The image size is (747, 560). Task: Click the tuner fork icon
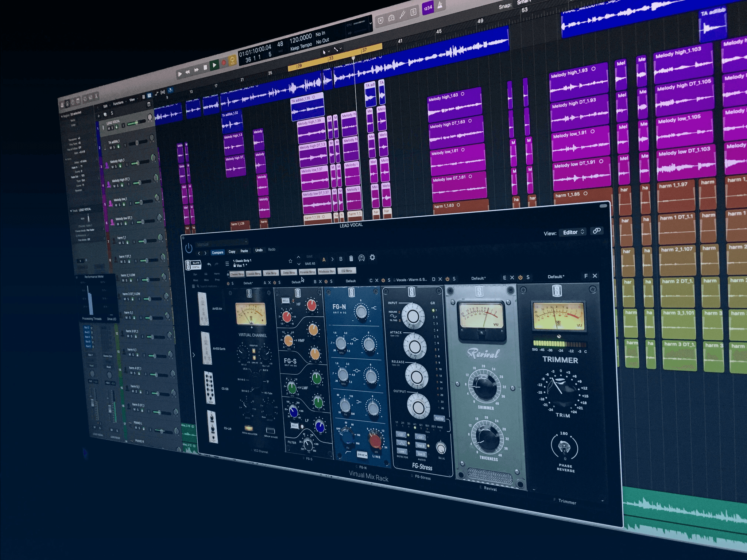402,15
